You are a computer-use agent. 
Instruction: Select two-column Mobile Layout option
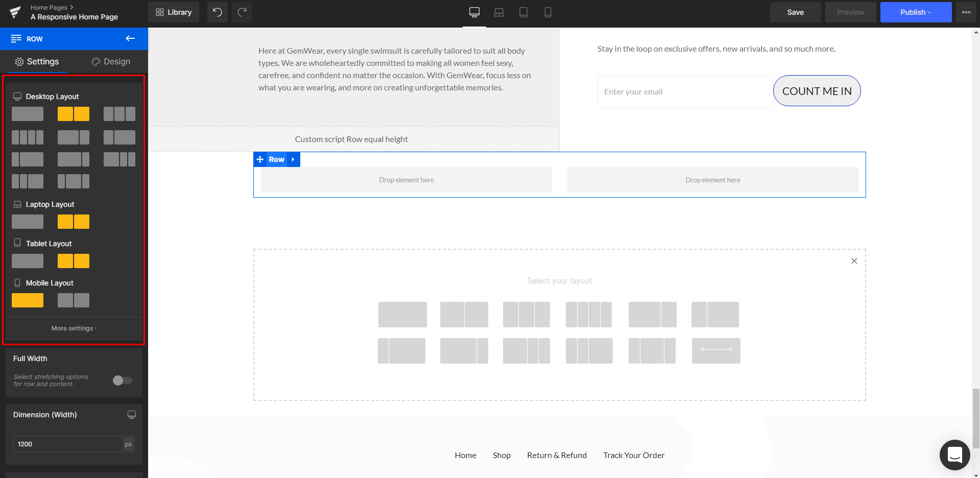(74, 300)
